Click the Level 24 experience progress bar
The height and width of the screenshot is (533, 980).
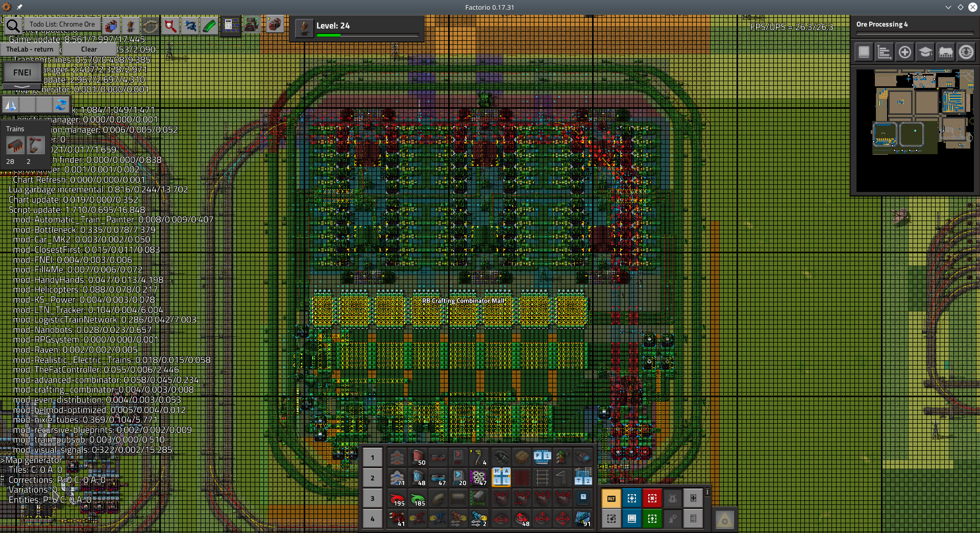pos(367,35)
